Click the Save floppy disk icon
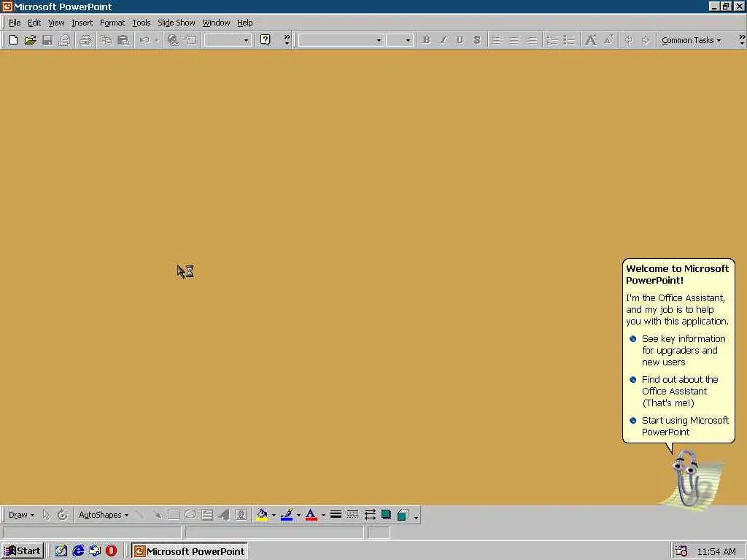Viewport: 747px width, 560px height. tap(47, 40)
